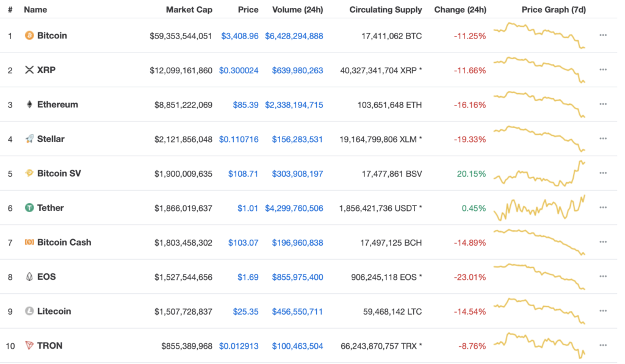This screenshot has width=625, height=364.
Task: View the Tether 7-day price graph
Action: (539, 208)
